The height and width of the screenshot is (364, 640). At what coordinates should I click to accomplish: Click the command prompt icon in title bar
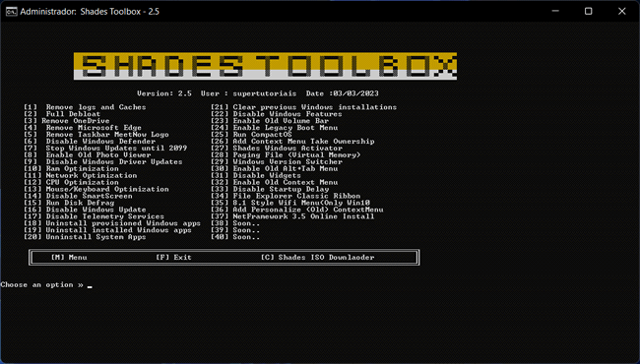tap(11, 12)
